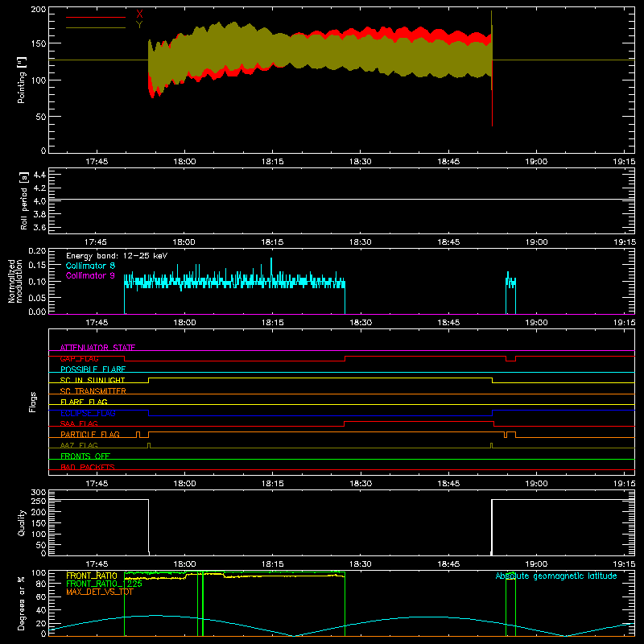
Task: Click the "Degrees or %" axis title
Action: tap(22, 603)
